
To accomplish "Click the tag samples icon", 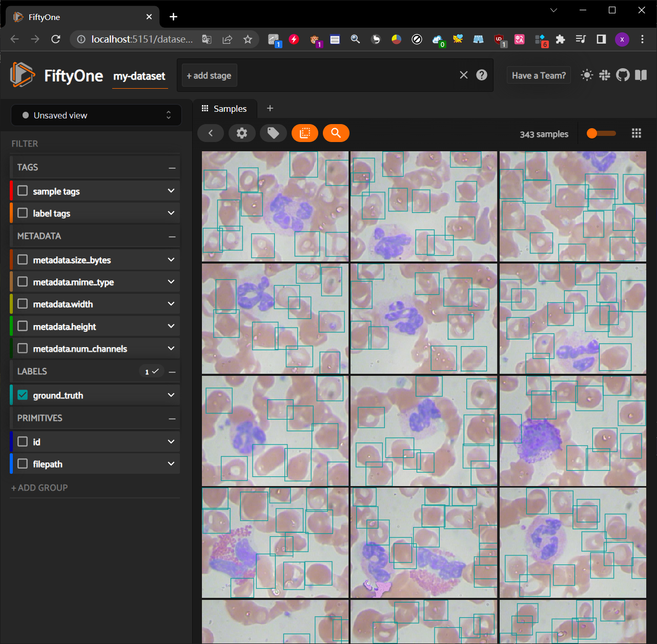I will pos(273,133).
